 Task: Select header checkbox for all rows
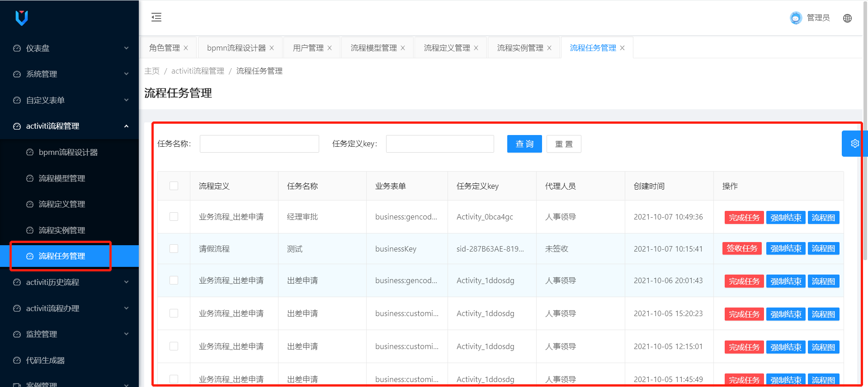point(174,186)
